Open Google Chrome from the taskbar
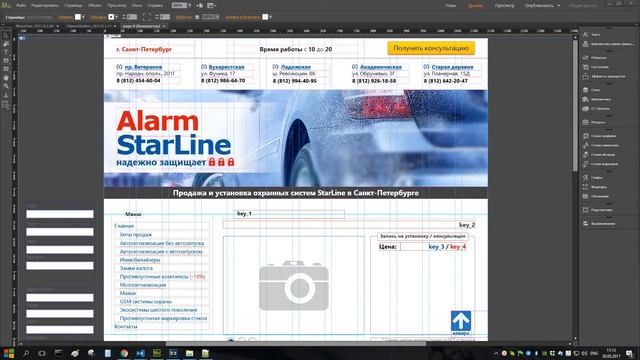 click(124, 353)
